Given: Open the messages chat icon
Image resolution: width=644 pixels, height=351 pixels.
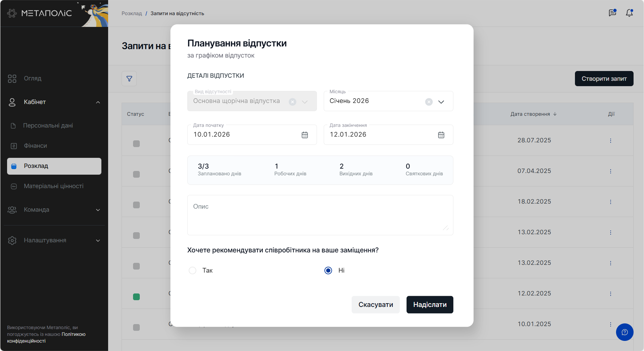Looking at the screenshot, I should coord(612,13).
